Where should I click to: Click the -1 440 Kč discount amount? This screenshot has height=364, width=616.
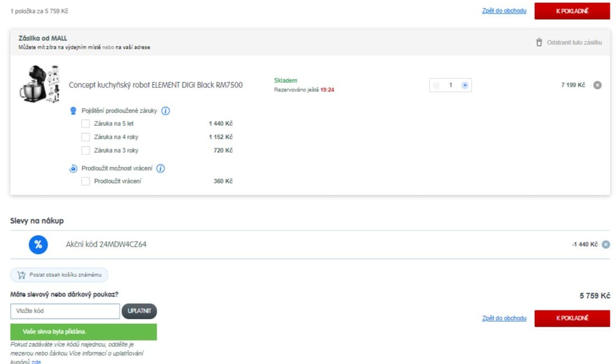pos(585,244)
